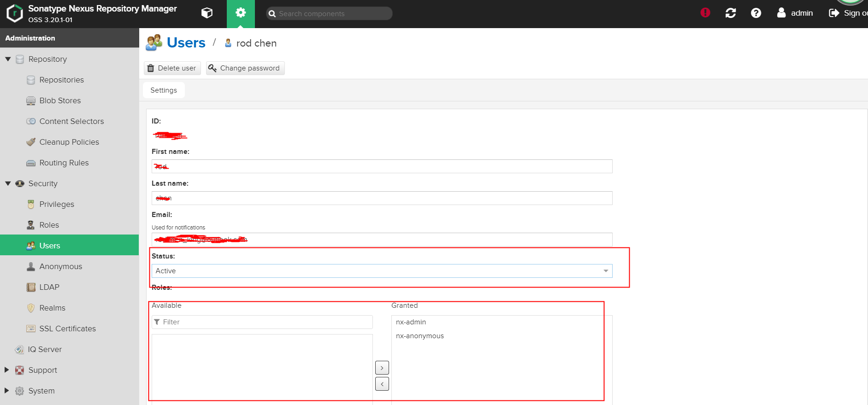Viewport: 868px width, 405px height.
Task: Open the Status dropdown arrow
Action: (606, 271)
